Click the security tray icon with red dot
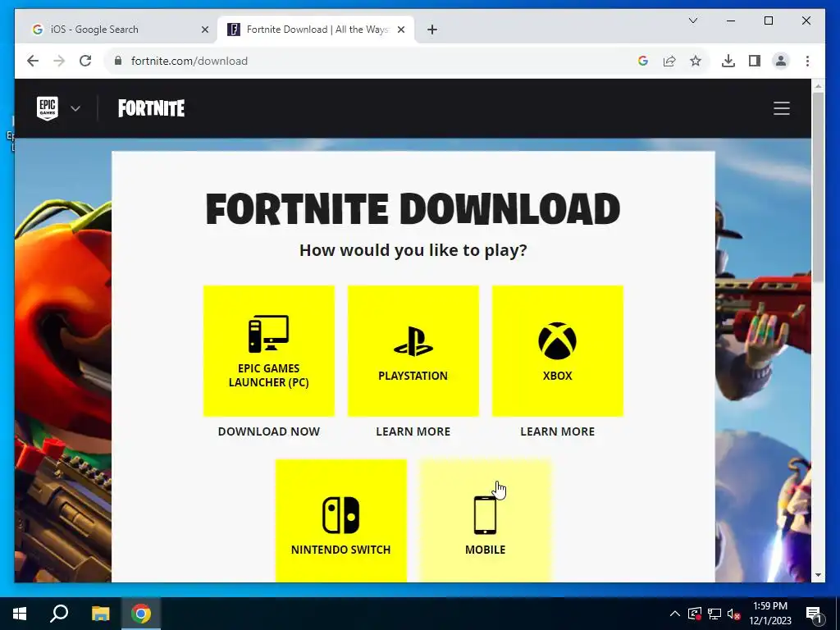The width and height of the screenshot is (840, 630). pyautogui.click(x=694, y=614)
